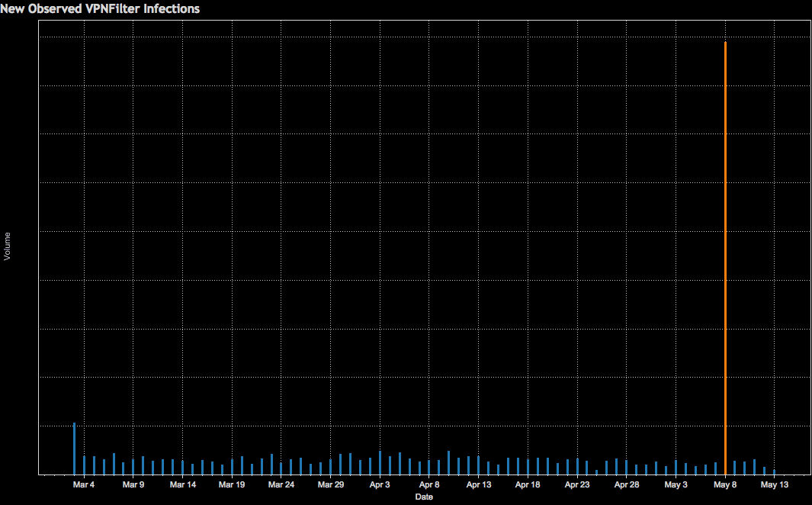Click the 'May 3' axis tick label

(x=676, y=485)
